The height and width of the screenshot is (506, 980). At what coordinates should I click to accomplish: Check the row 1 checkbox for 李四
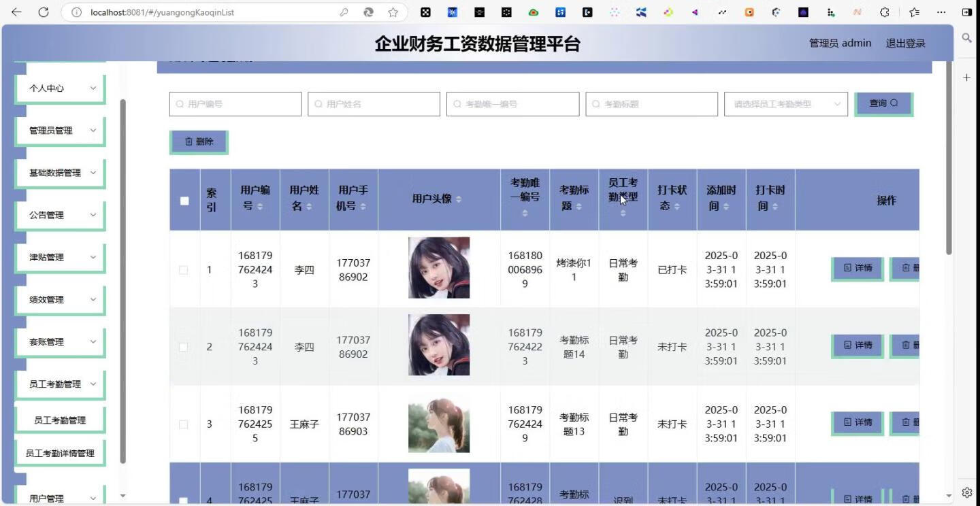click(183, 270)
